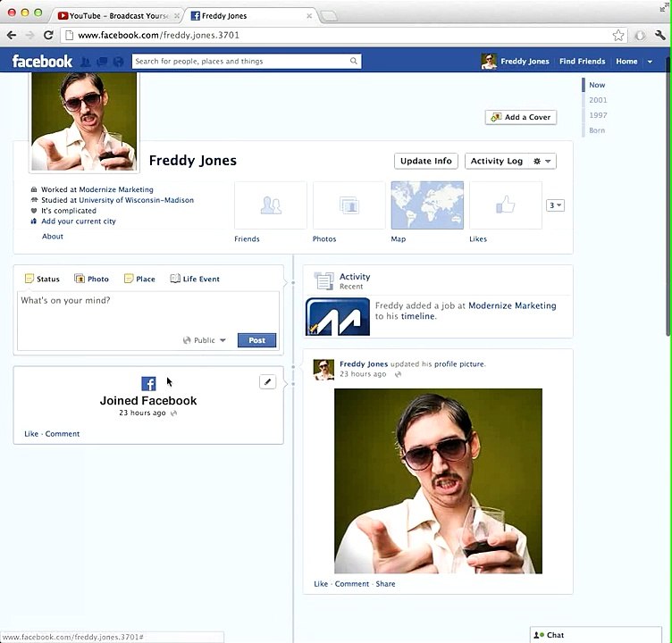Select the Photo composer tab
672x643 pixels.
92,279
